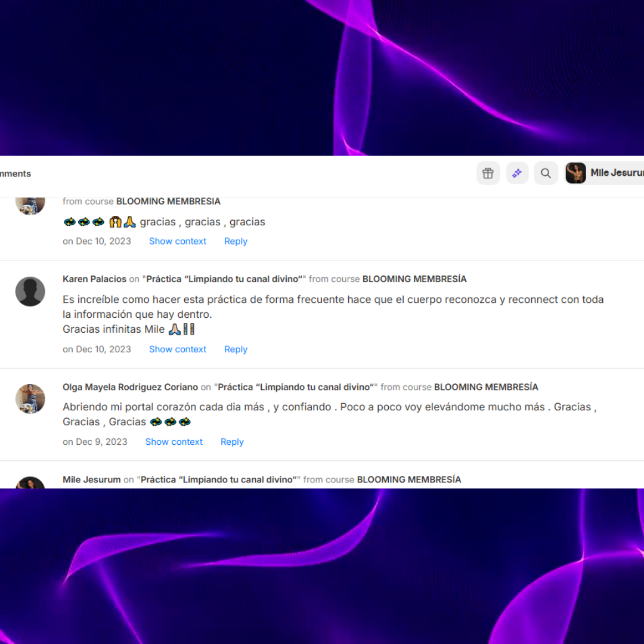Open Mile Jesurum profile avatar

(576, 173)
